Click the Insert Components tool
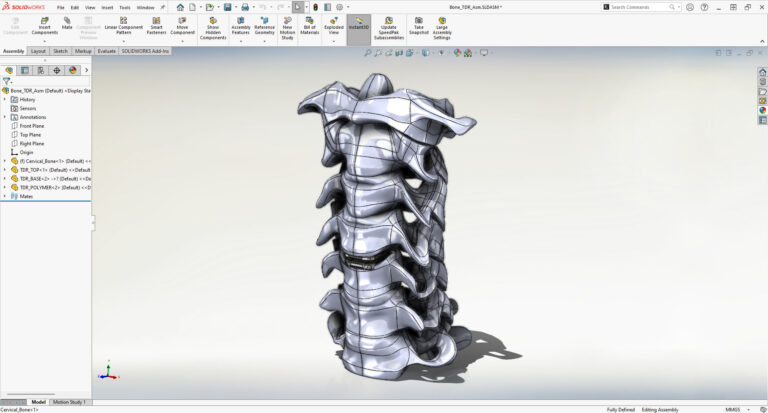The height and width of the screenshot is (413, 768). click(45, 26)
